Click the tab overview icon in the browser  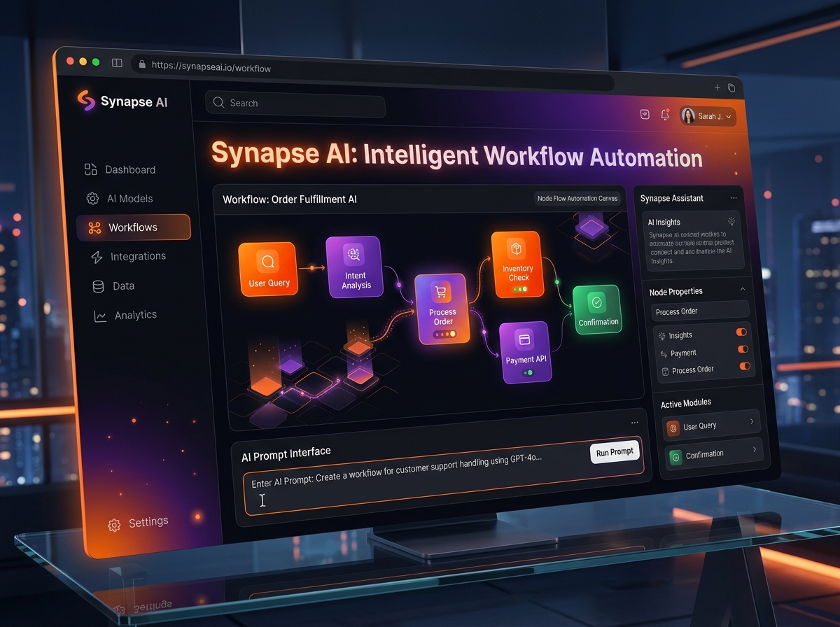click(731, 88)
